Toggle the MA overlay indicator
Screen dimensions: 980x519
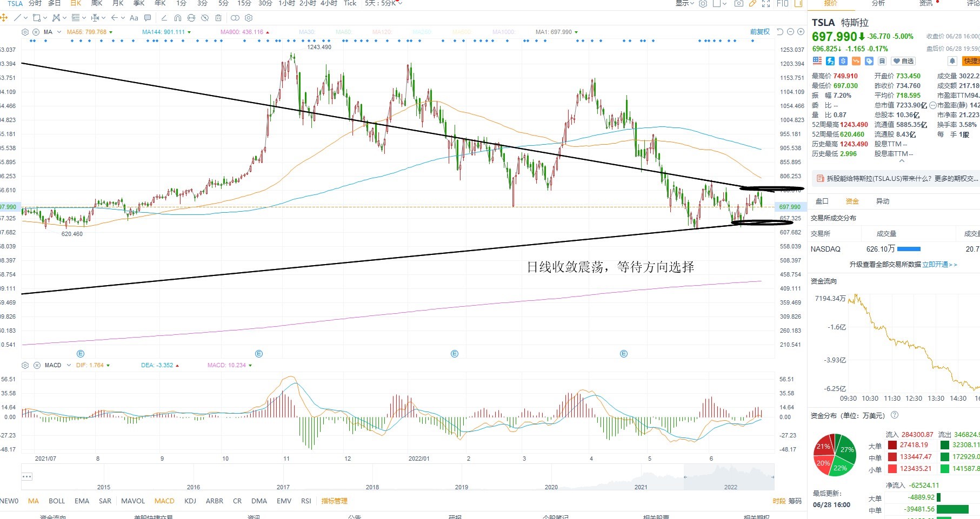pyautogui.click(x=34, y=501)
